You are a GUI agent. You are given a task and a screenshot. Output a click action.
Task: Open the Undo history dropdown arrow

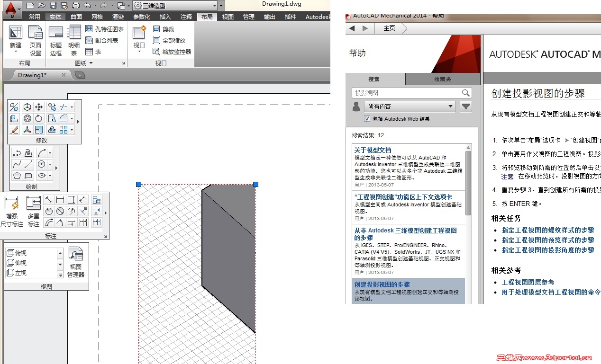tap(95, 6)
